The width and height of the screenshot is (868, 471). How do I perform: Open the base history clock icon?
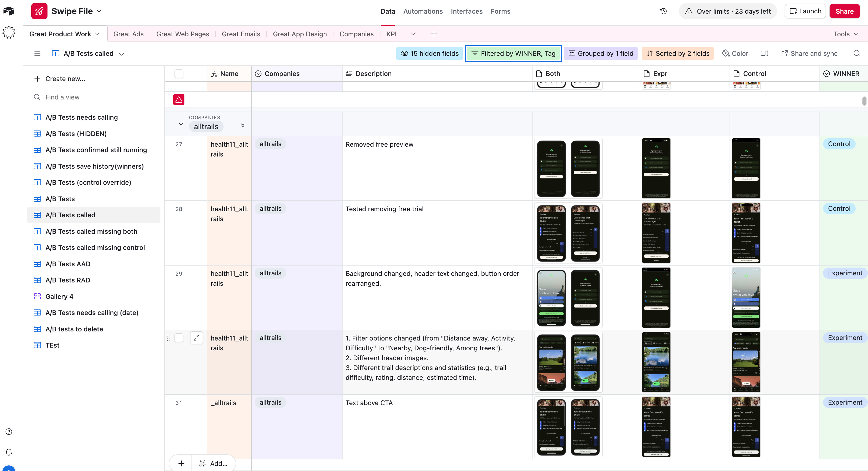[663, 11]
